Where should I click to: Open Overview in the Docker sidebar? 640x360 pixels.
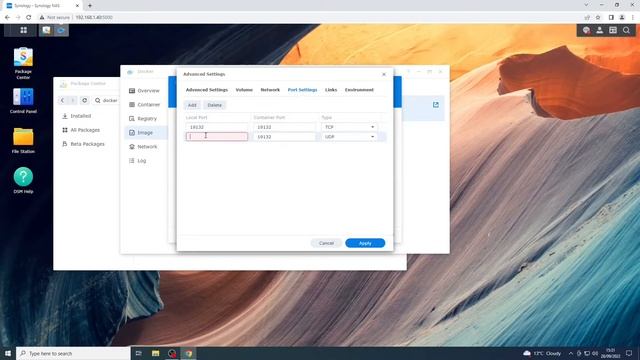click(144, 91)
